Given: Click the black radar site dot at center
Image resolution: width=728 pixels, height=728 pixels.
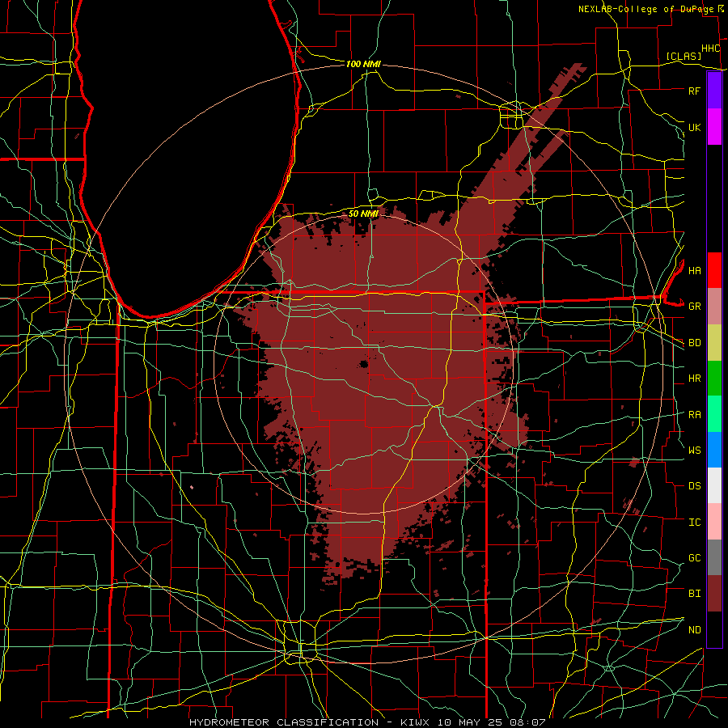Looking at the screenshot, I should click(x=363, y=365).
